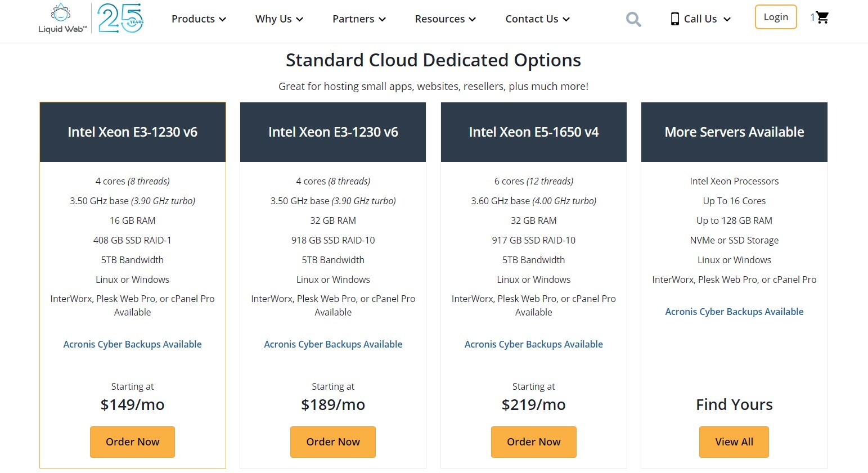Open Acronis link in the E5-1650 v4 card
The image size is (868, 473).
(x=533, y=344)
